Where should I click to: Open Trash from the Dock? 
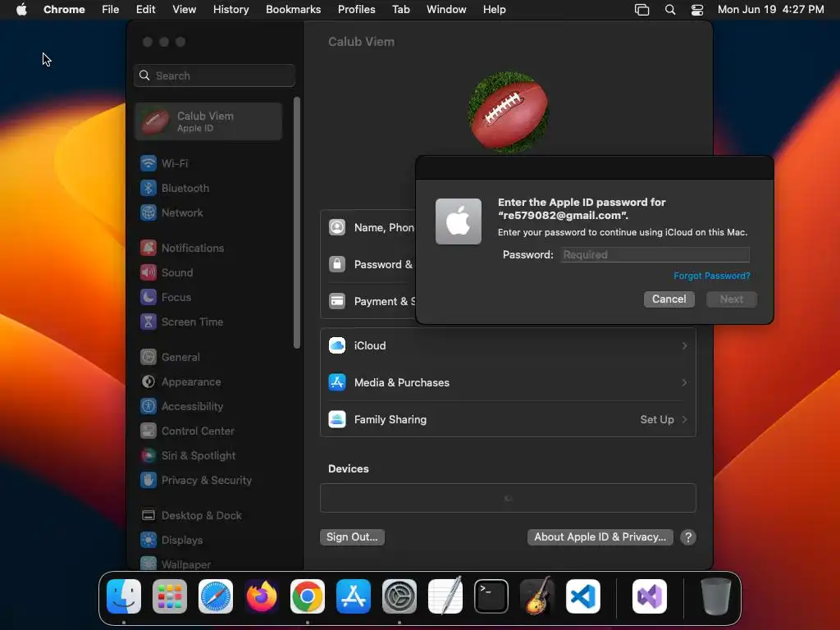click(715, 596)
